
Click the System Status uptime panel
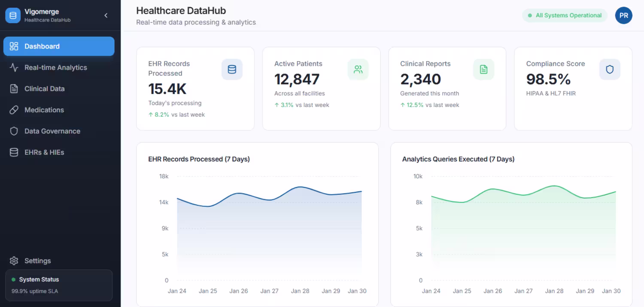point(59,286)
